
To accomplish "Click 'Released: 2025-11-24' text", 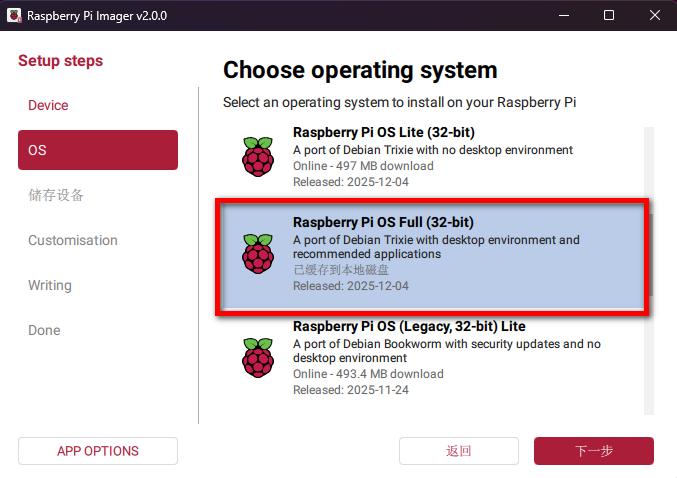I will 351,390.
